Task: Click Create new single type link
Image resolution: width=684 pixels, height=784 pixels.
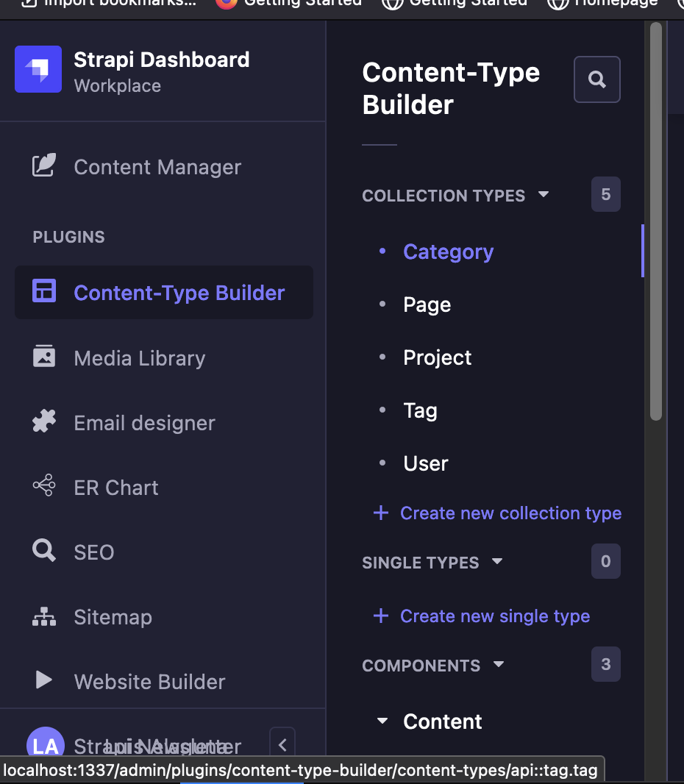Action: coord(495,616)
